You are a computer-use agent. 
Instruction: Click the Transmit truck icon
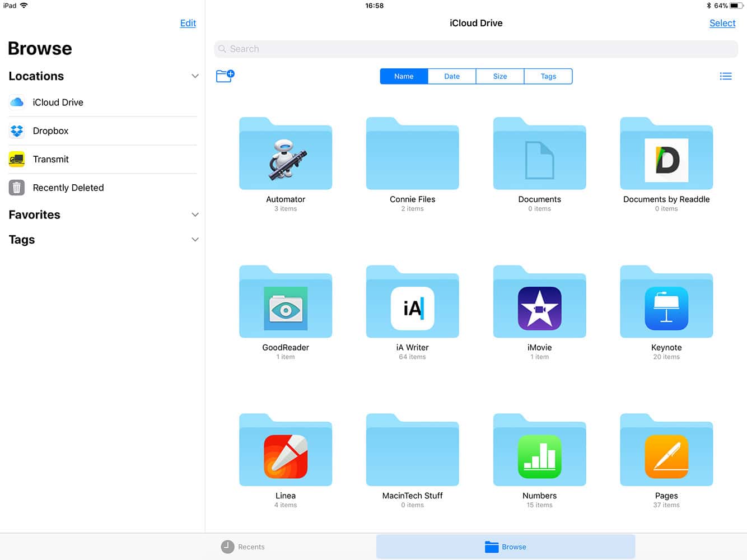click(x=17, y=159)
